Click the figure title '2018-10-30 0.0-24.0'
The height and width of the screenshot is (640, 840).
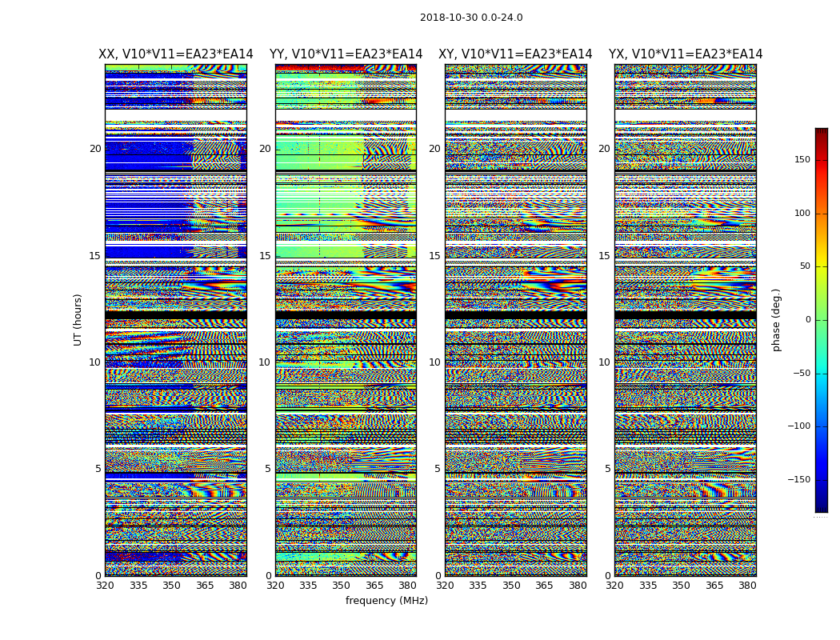(471, 17)
